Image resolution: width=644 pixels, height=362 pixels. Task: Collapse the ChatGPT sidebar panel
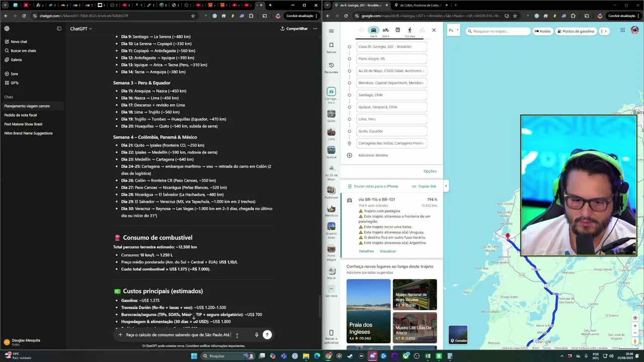(x=59, y=29)
